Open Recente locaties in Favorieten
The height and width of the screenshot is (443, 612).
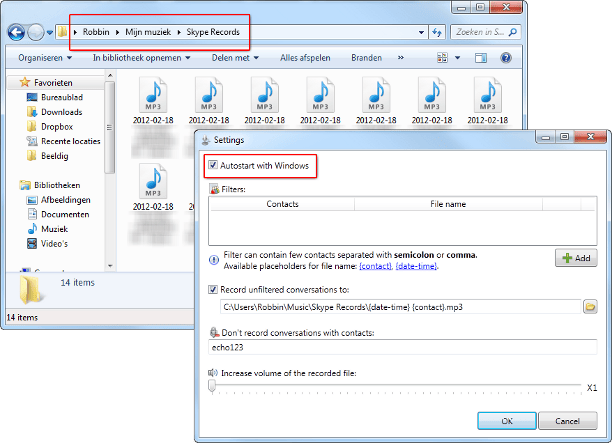pyautogui.click(x=71, y=141)
